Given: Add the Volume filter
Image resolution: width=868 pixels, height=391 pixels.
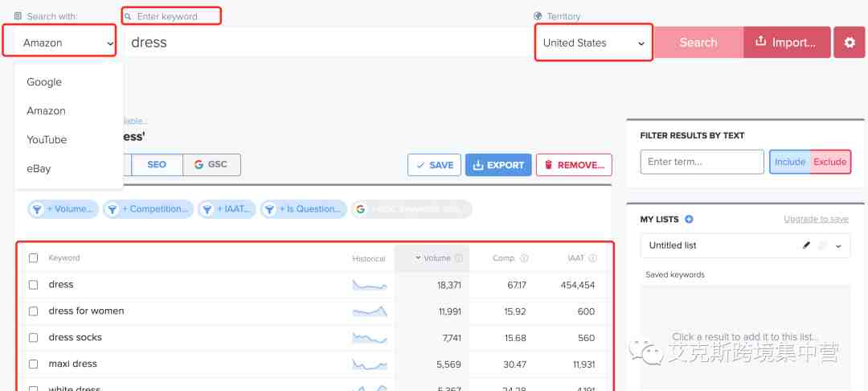Looking at the screenshot, I should point(63,209).
